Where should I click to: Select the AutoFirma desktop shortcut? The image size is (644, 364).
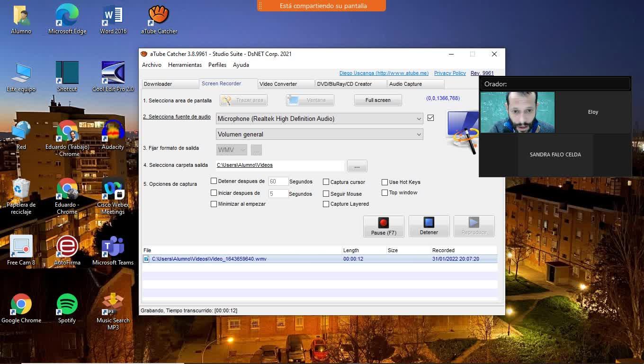(67, 251)
